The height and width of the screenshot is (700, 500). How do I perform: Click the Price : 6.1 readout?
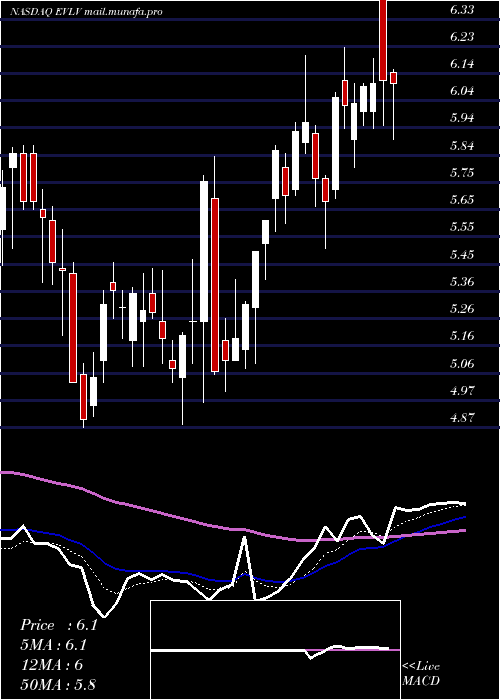(59, 625)
